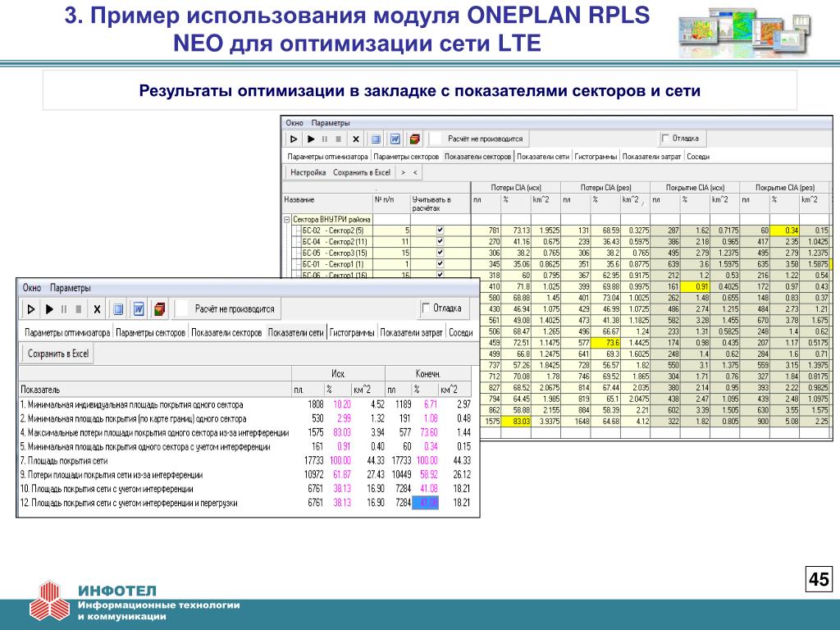Enable the Отладка checkbox in the back window

(665, 138)
